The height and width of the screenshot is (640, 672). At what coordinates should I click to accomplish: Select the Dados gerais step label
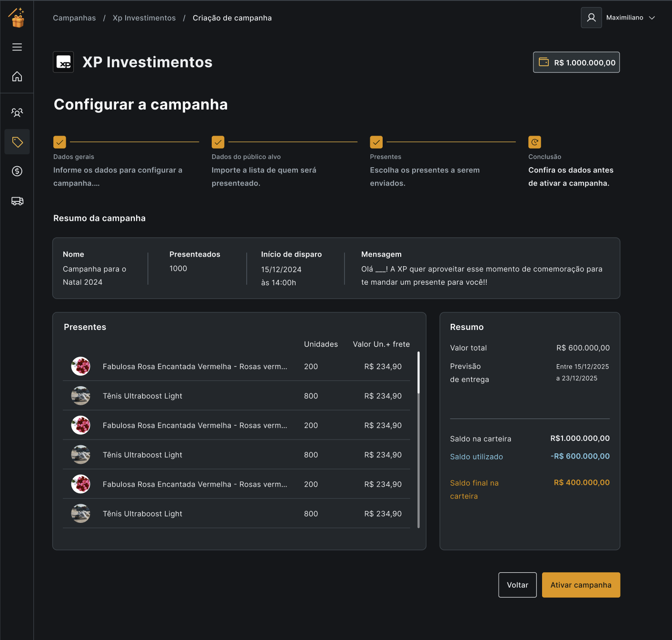[x=74, y=157]
